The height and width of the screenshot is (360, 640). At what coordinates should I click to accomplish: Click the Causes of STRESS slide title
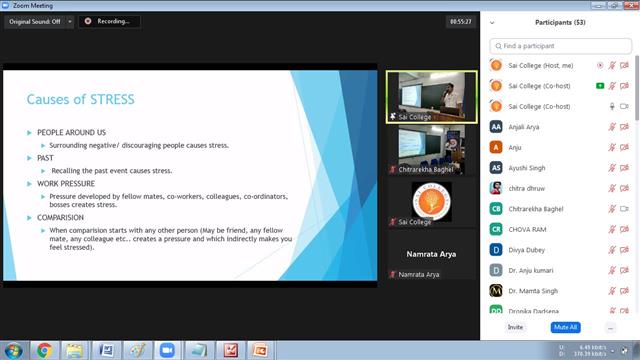click(x=80, y=99)
